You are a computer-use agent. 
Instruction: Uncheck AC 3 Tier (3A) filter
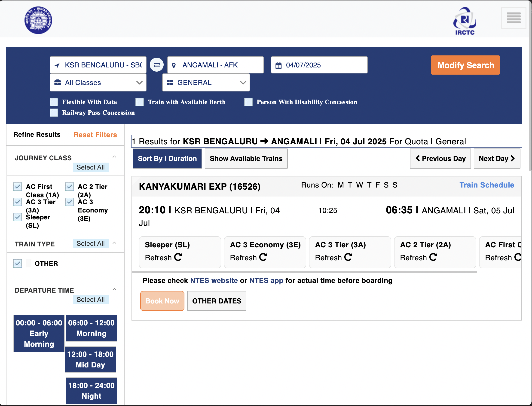(x=17, y=202)
